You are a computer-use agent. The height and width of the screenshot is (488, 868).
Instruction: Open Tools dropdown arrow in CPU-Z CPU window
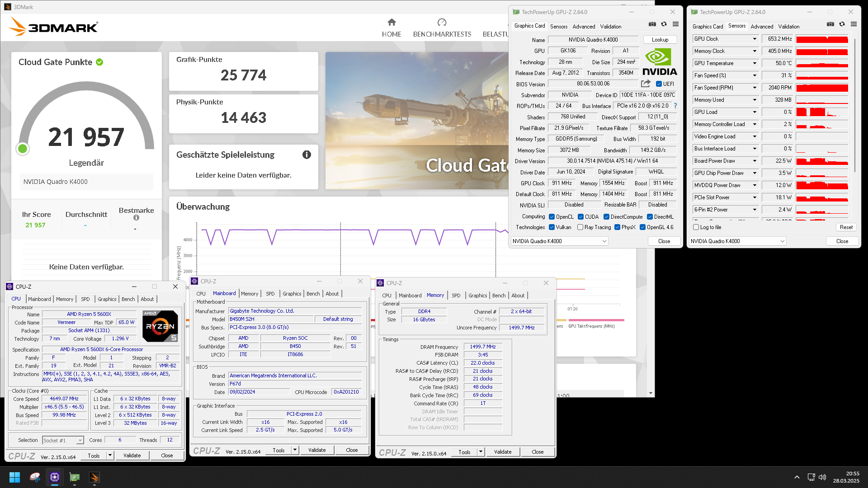(x=110, y=455)
